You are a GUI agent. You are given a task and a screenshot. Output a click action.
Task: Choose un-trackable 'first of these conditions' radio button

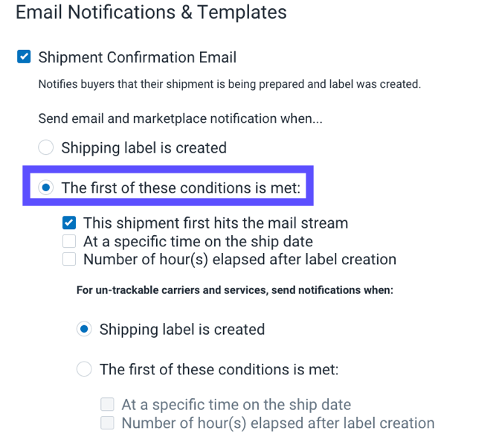click(85, 368)
